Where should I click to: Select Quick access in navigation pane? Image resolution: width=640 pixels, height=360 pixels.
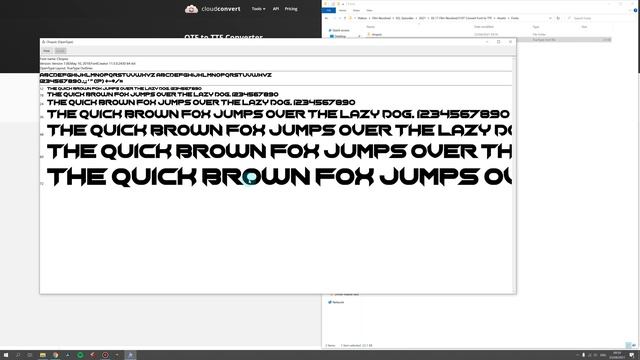[339, 30]
